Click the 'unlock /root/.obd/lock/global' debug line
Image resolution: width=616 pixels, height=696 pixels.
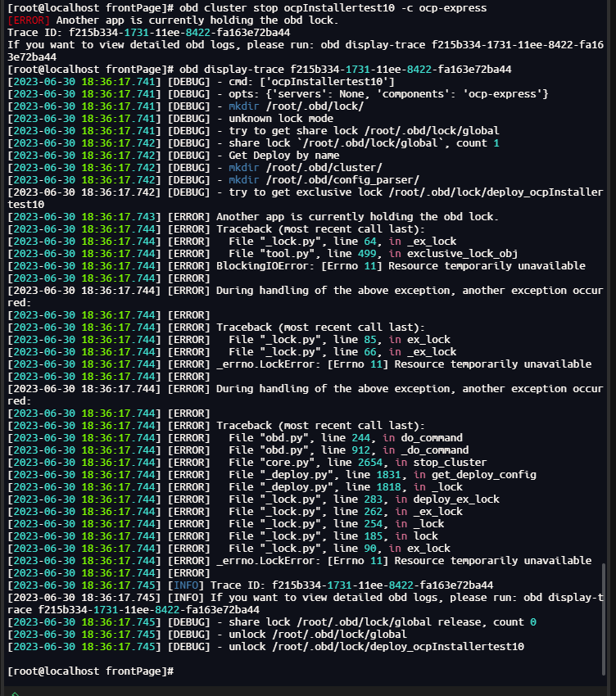pyautogui.click(x=318, y=635)
